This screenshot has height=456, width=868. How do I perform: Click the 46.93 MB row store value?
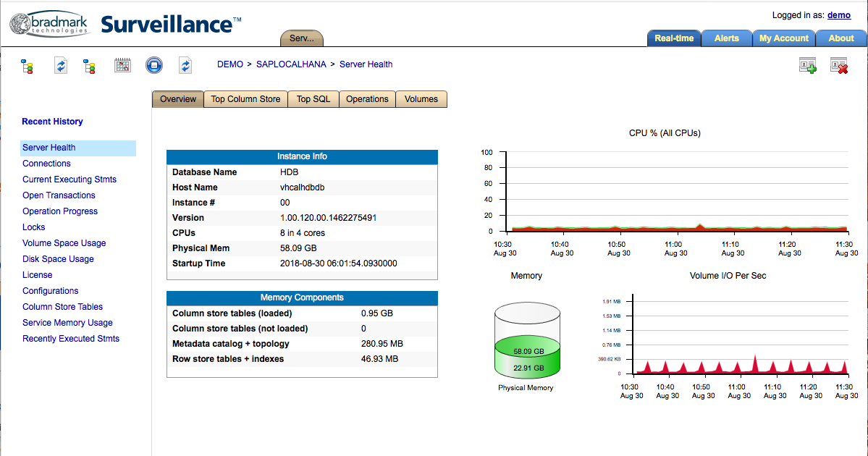[x=380, y=358]
